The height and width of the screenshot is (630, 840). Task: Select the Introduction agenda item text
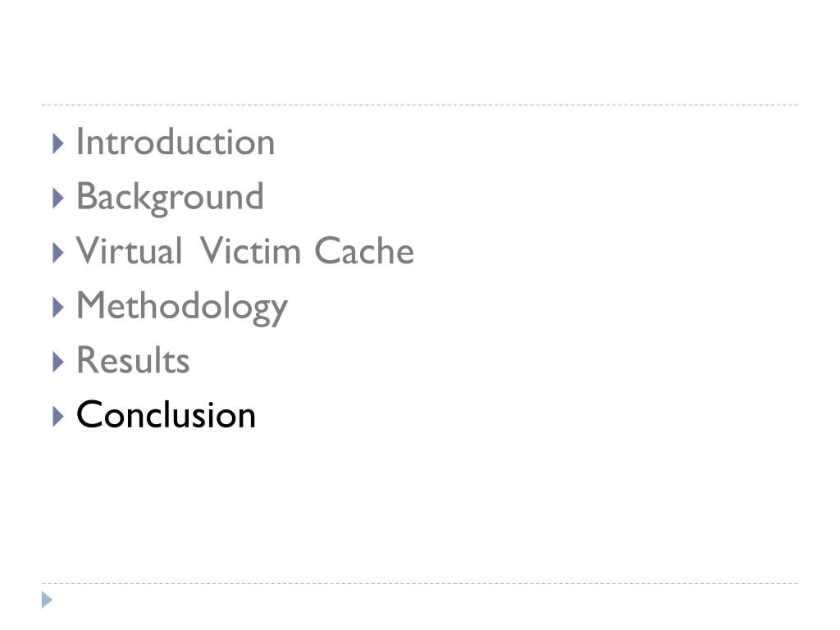(x=176, y=143)
